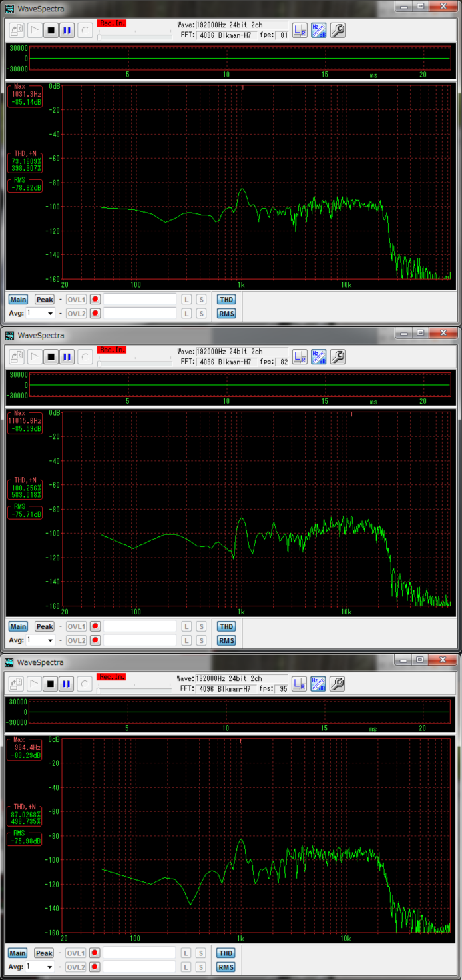462x980 pixels.
Task: Click the loop icon in fps 95 window
Action: tap(85, 684)
